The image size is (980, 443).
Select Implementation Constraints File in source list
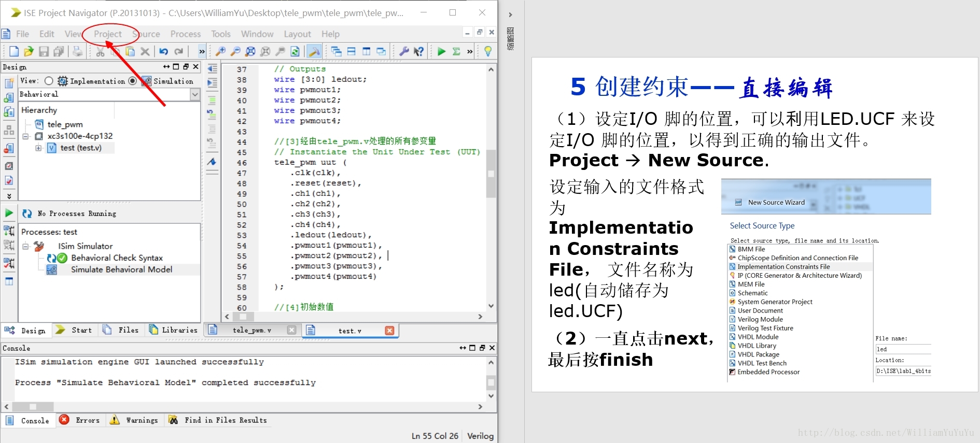click(783, 267)
